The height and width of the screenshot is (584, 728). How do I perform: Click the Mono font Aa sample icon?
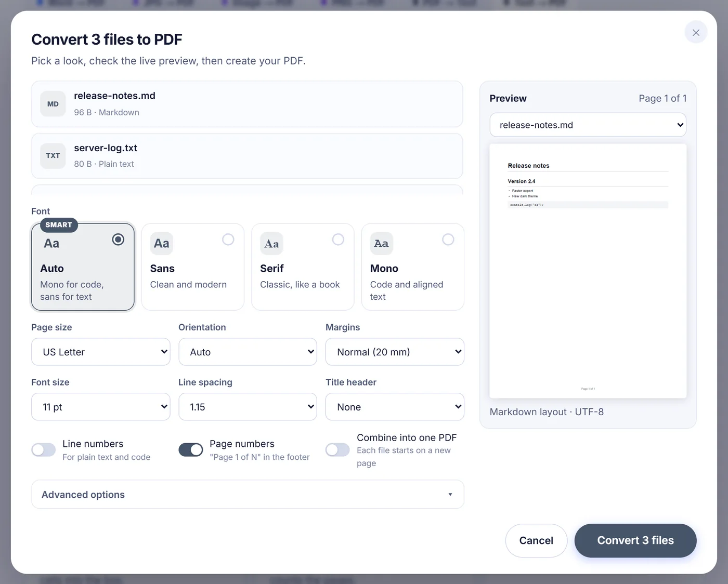pos(382,243)
